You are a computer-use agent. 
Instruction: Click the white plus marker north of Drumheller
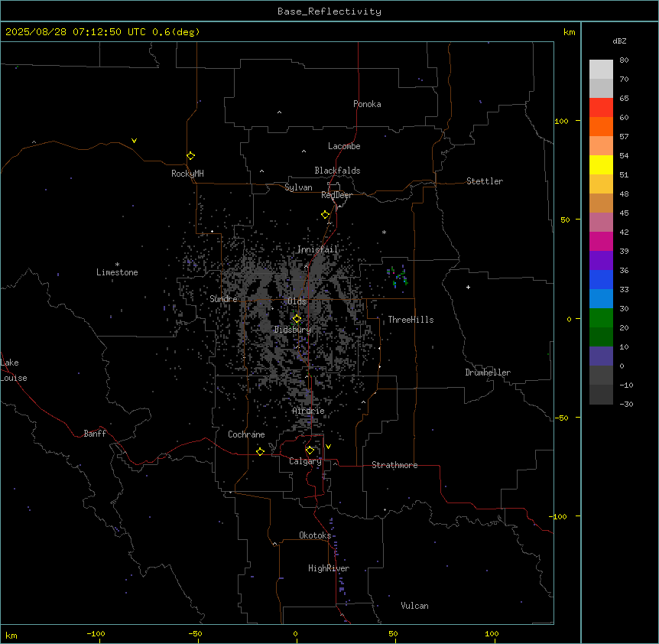tap(468, 287)
